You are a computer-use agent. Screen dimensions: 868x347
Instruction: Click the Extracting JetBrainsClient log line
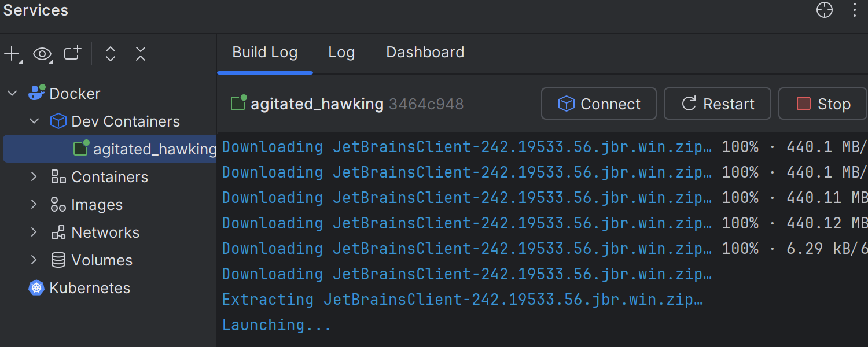tap(462, 300)
